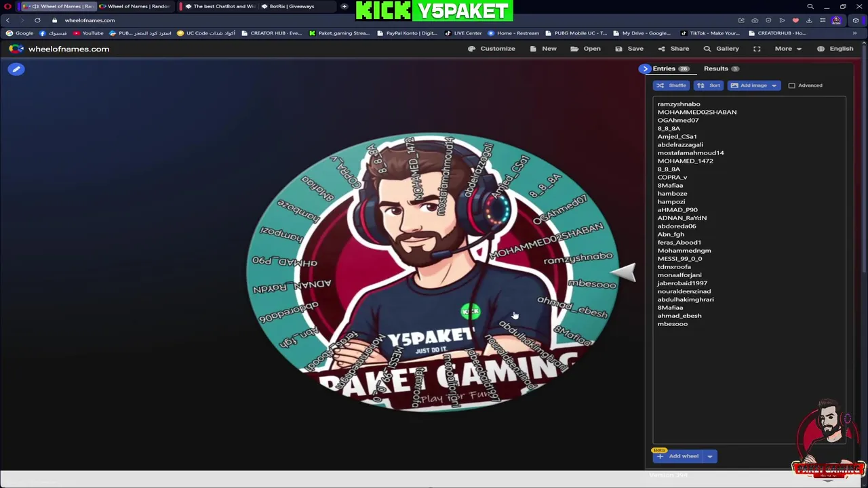This screenshot has height=488, width=868.
Task: Open the Paket_gaming Strea... bookmark
Action: coord(339,33)
